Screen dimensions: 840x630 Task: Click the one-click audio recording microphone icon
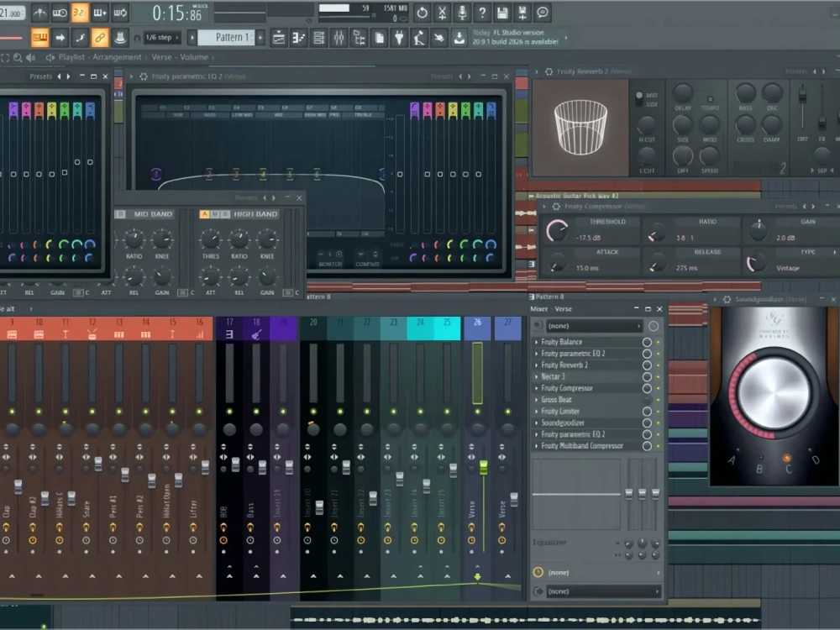click(x=462, y=13)
